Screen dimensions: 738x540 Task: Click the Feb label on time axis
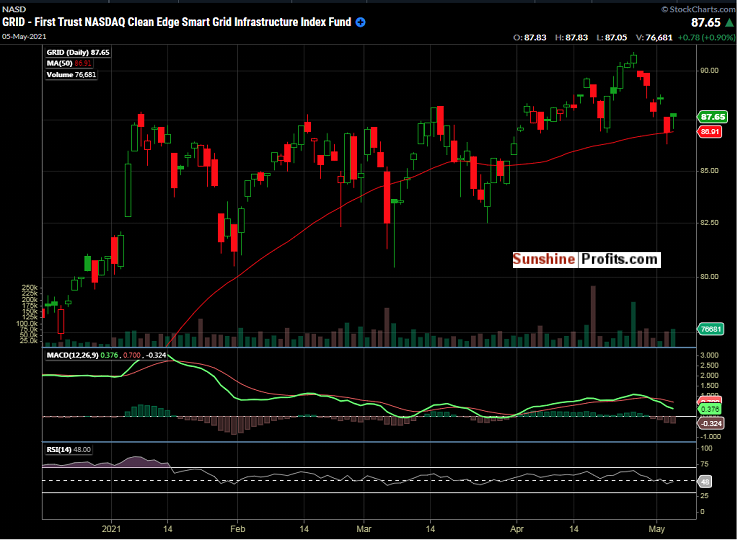click(x=238, y=529)
